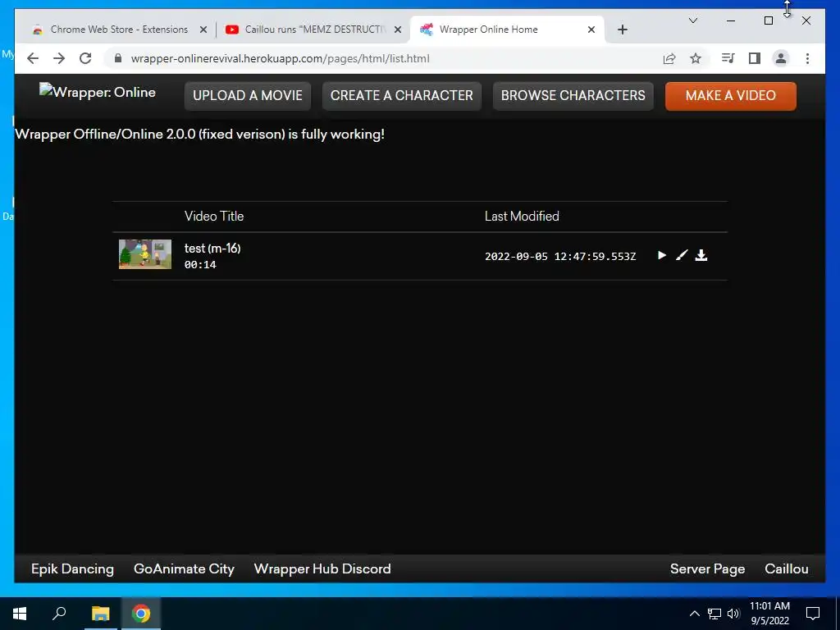Open the taskbar clock showing 11:01 AM
The width and height of the screenshot is (840, 630).
tap(769, 614)
